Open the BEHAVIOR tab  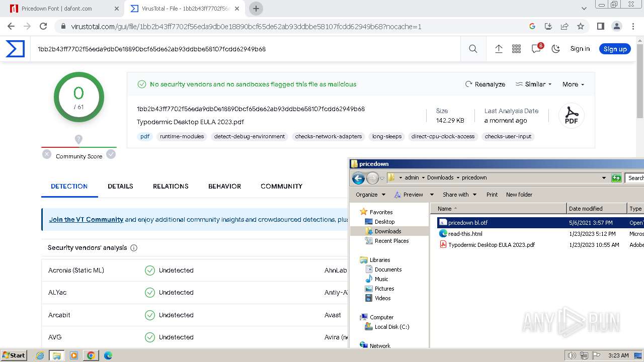point(224,186)
